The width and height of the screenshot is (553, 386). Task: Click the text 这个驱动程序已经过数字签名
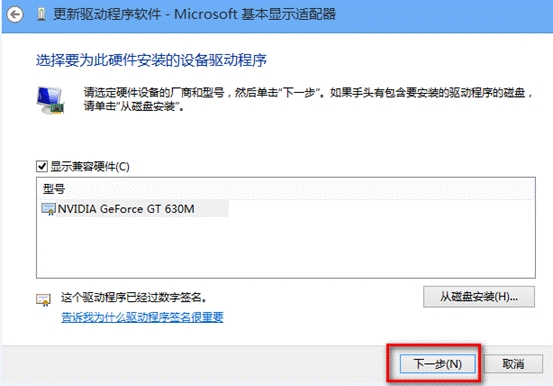pos(134,297)
